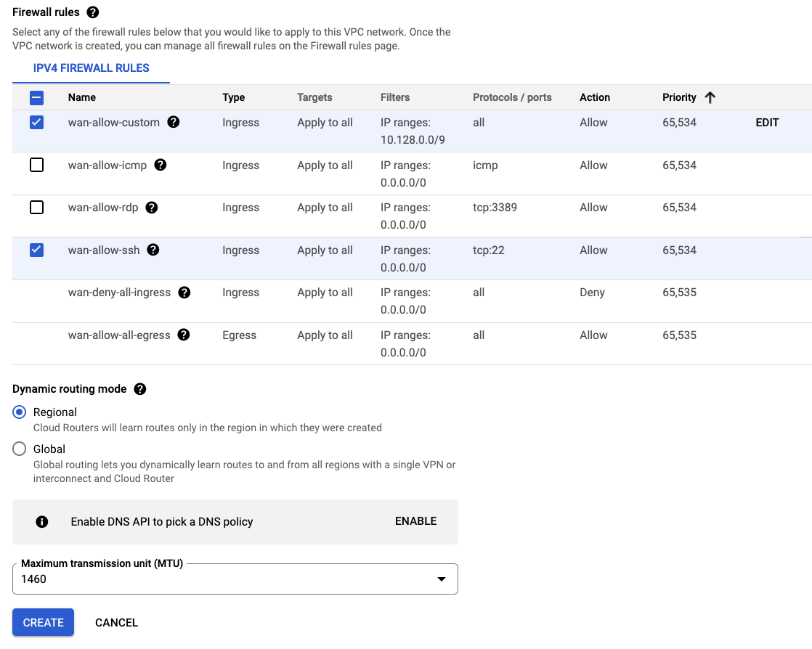Uncheck the wan-allow-custom rule checkbox
The height and width of the screenshot is (649, 812).
(36, 123)
